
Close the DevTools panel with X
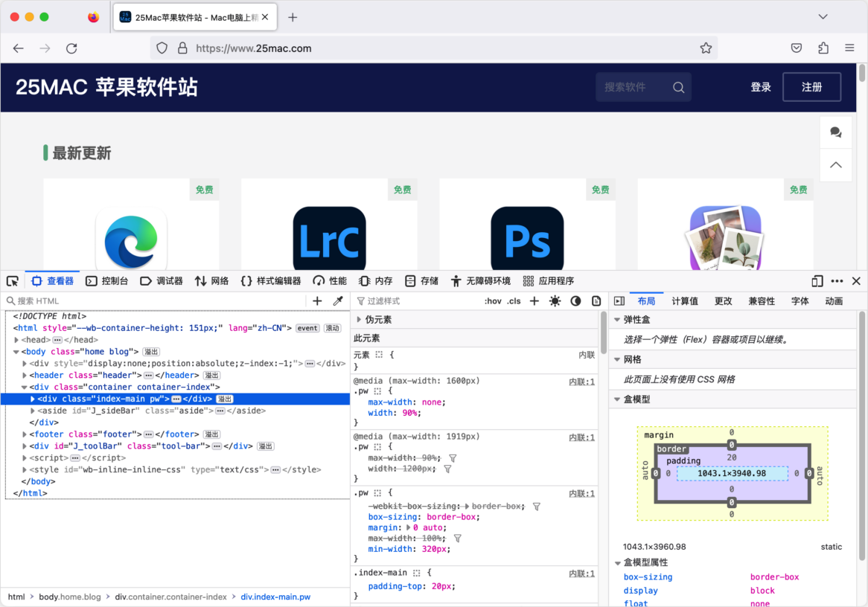click(x=856, y=281)
